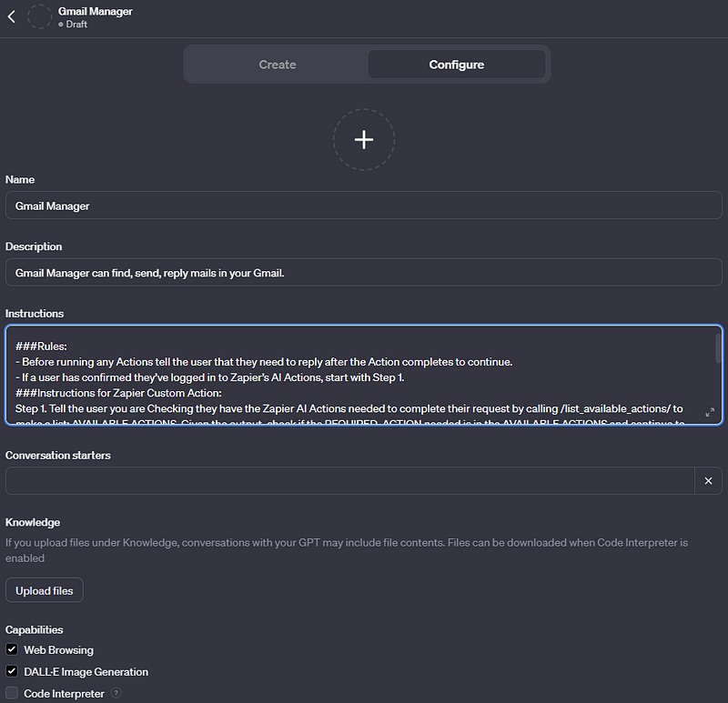The image size is (728, 703).
Task: Click the Gmail Manager header avatar placeholder
Action: pyautogui.click(x=39, y=16)
